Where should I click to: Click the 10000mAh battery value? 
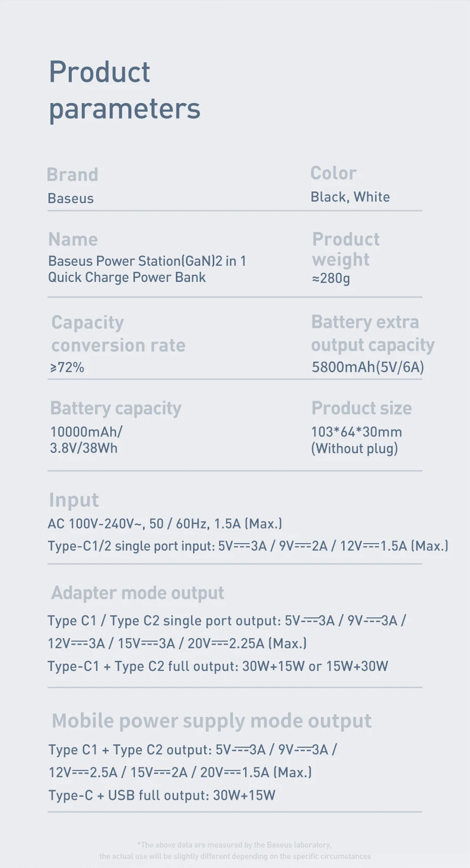click(x=86, y=432)
